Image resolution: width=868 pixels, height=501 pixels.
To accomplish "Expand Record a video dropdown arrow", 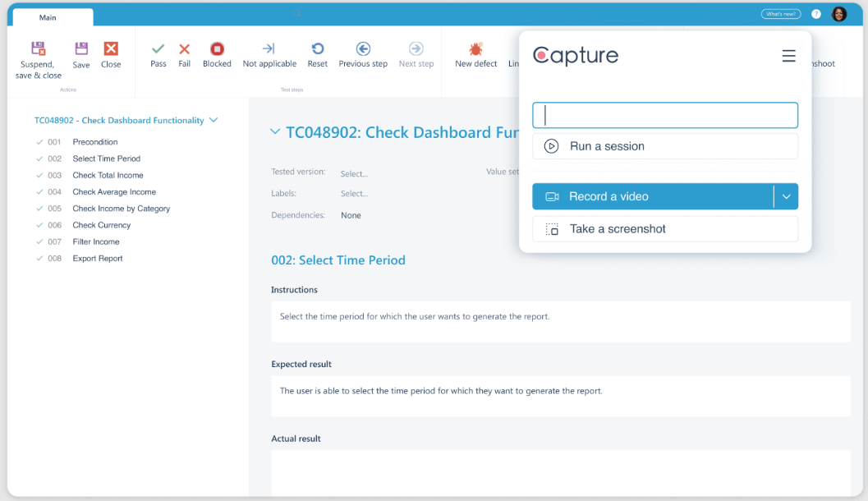I will point(786,197).
